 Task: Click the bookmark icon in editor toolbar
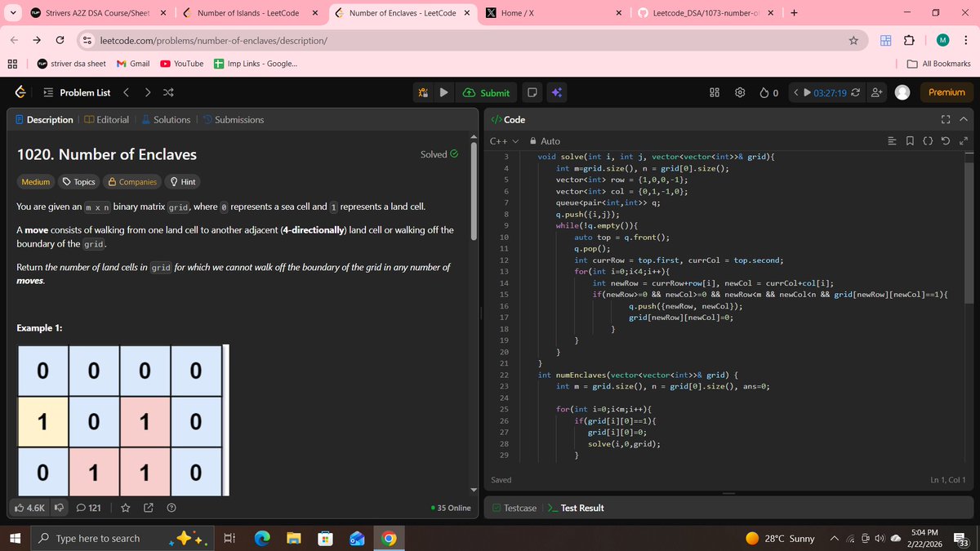tap(911, 141)
